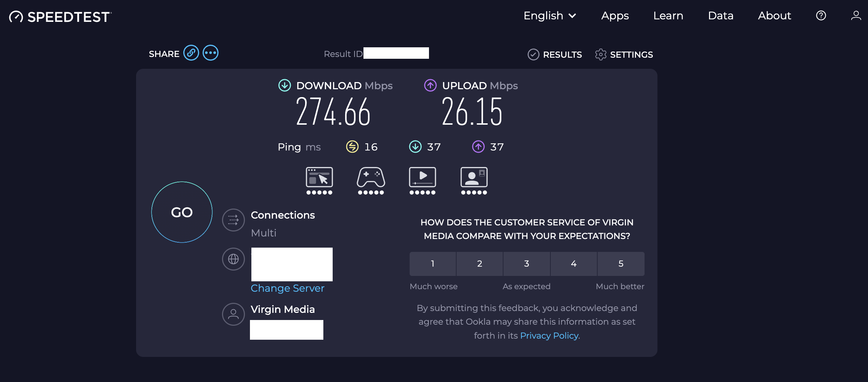
Task: Rate customer service 3
Action: point(526,264)
